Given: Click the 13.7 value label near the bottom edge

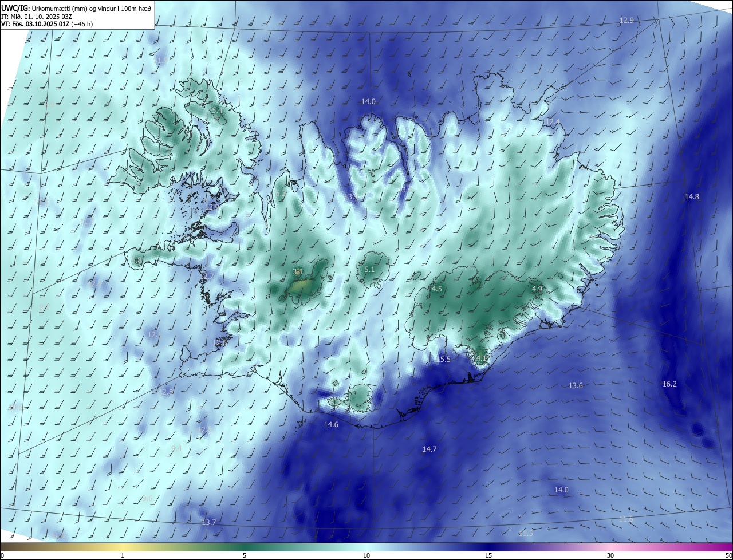Looking at the screenshot, I should [209, 522].
